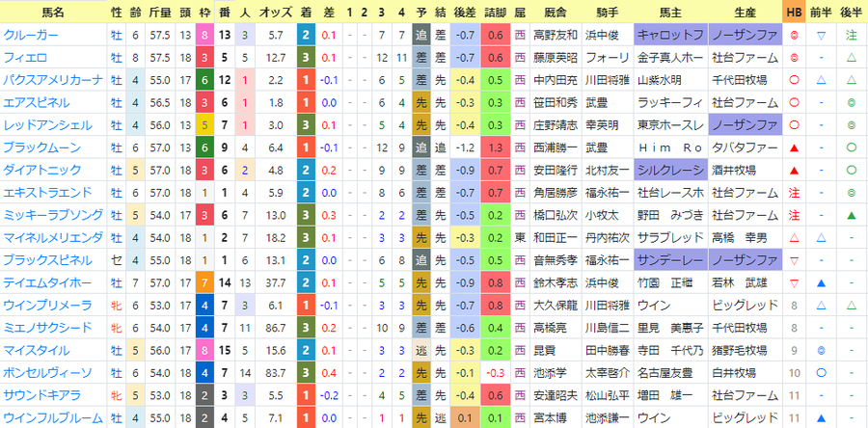Image resolution: width=868 pixels, height=428 pixels.
Task: Click jockey name フォーリ
Action: (x=607, y=58)
